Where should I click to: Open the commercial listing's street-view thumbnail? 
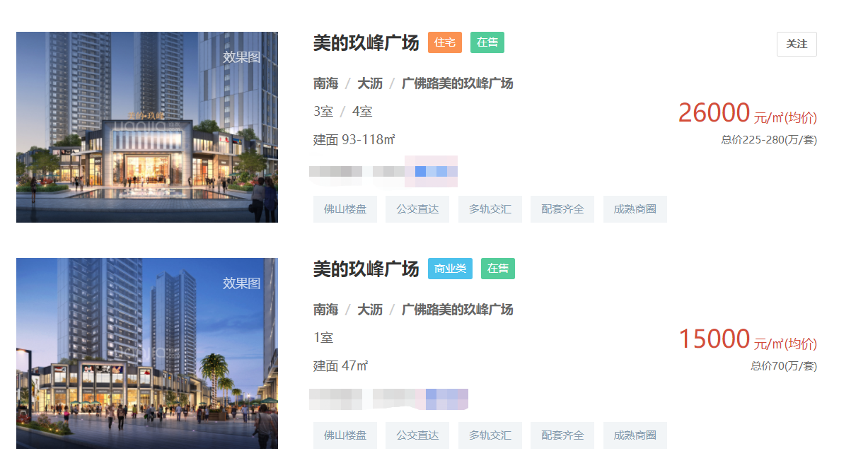147,353
